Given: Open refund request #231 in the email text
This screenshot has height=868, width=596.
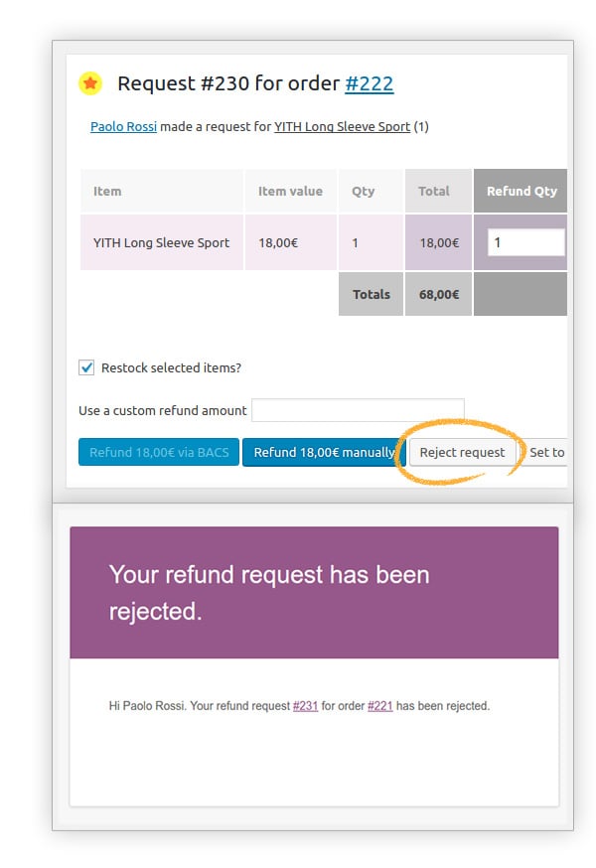Looking at the screenshot, I should pyautogui.click(x=305, y=705).
